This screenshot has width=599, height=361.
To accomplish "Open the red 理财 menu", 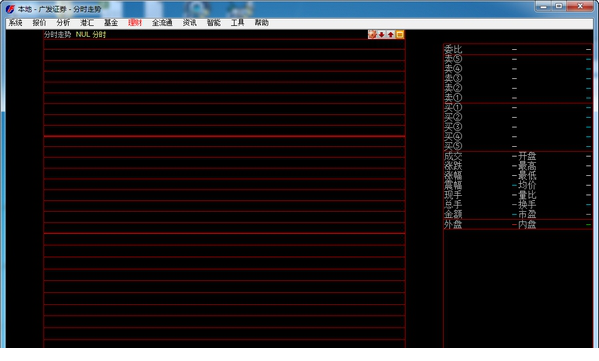I will pos(135,23).
